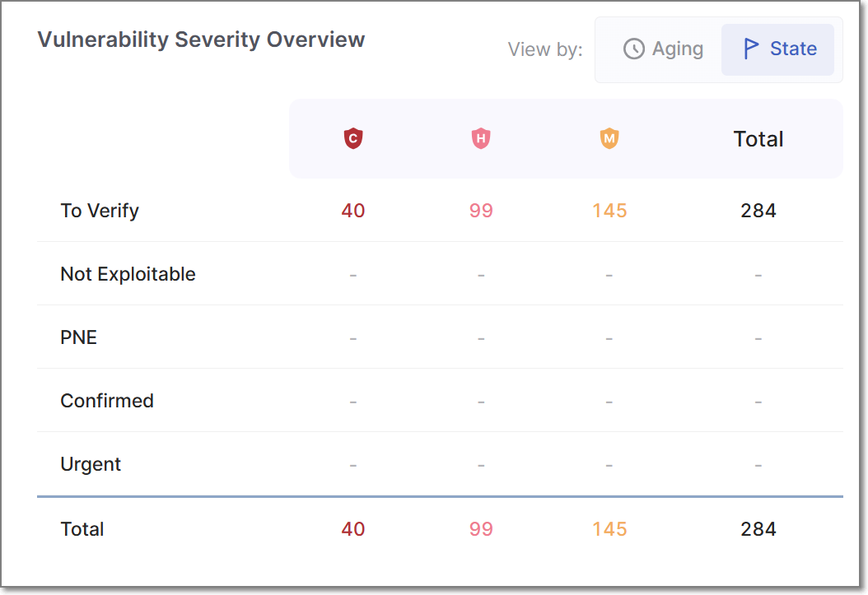Viewport: 868px width, 595px height.
Task: Click the 284 To Verify total
Action: click(x=758, y=211)
